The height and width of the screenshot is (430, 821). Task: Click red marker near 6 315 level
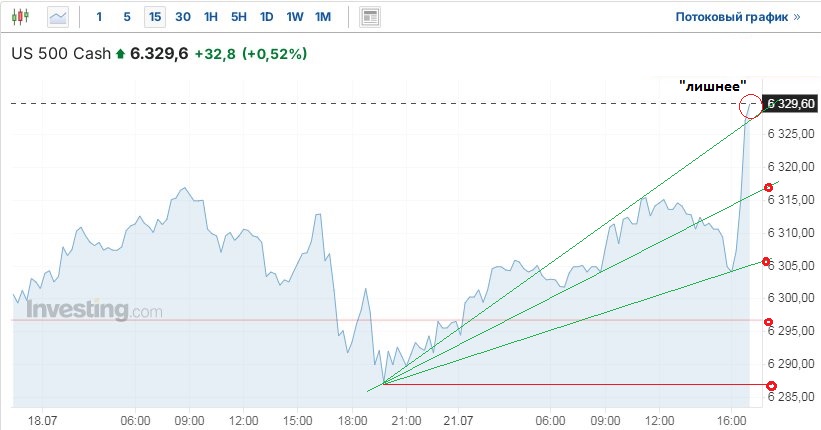pyautogui.click(x=768, y=188)
